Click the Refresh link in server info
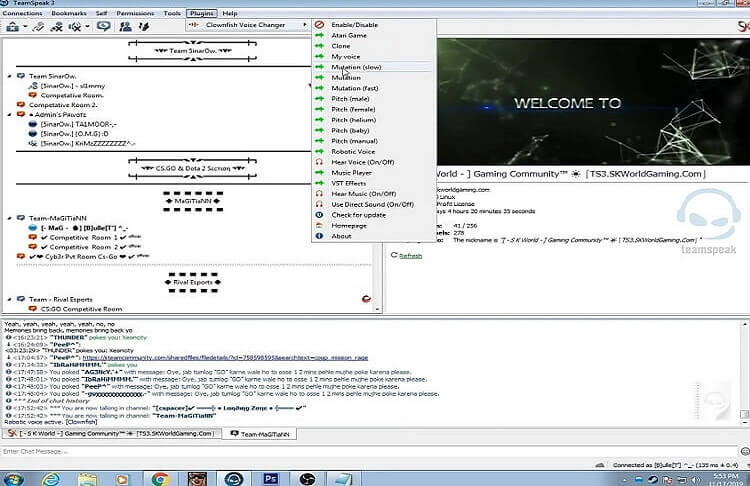 click(x=410, y=256)
